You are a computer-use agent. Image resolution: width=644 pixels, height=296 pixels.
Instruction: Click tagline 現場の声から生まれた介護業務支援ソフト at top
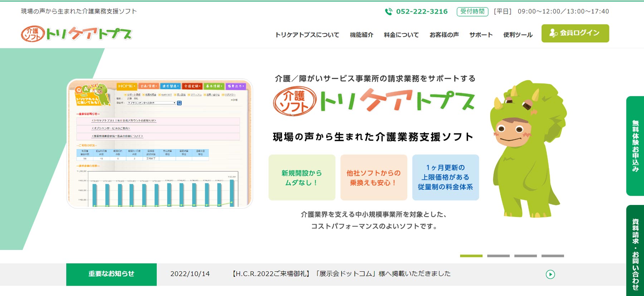79,11
